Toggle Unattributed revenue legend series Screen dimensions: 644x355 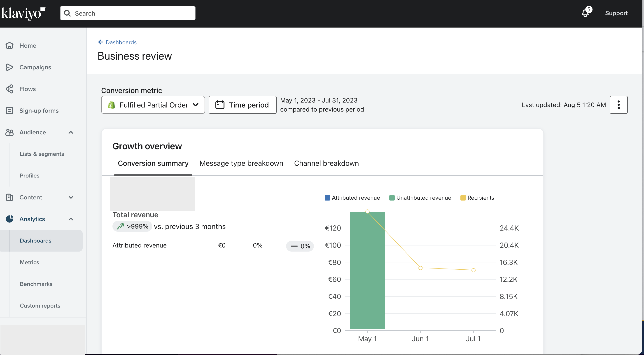(420, 198)
